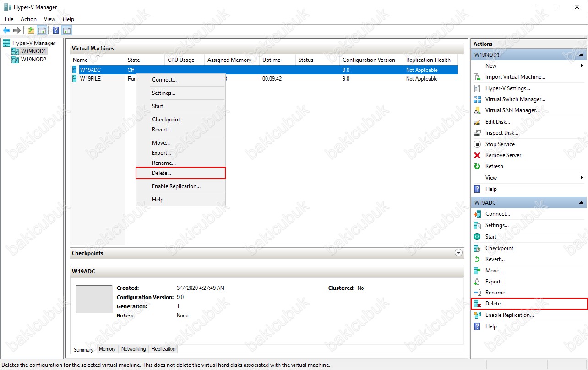The height and width of the screenshot is (370, 588).
Task: Click the red X Remove Server icon
Action: coord(477,155)
